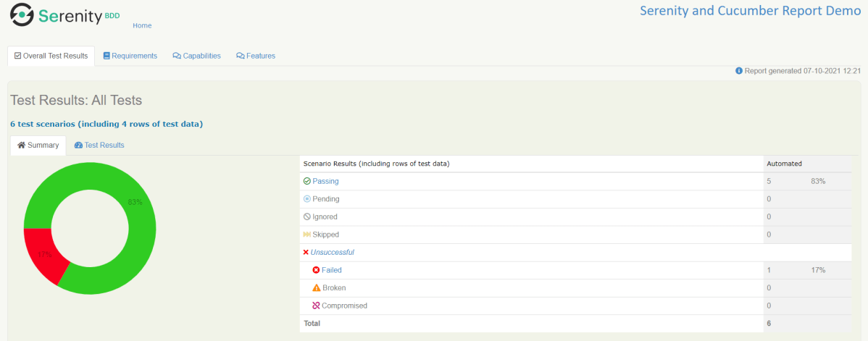The height and width of the screenshot is (341, 868).
Task: Click the green check icon beside Passing
Action: (x=307, y=181)
